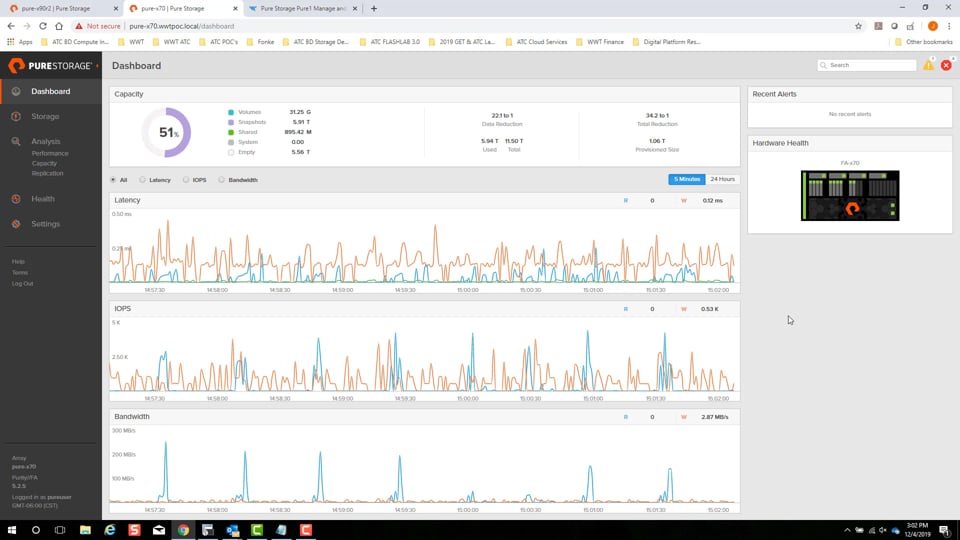Open Settings in the sidebar
Screen dimensions: 960x540
tap(46, 224)
